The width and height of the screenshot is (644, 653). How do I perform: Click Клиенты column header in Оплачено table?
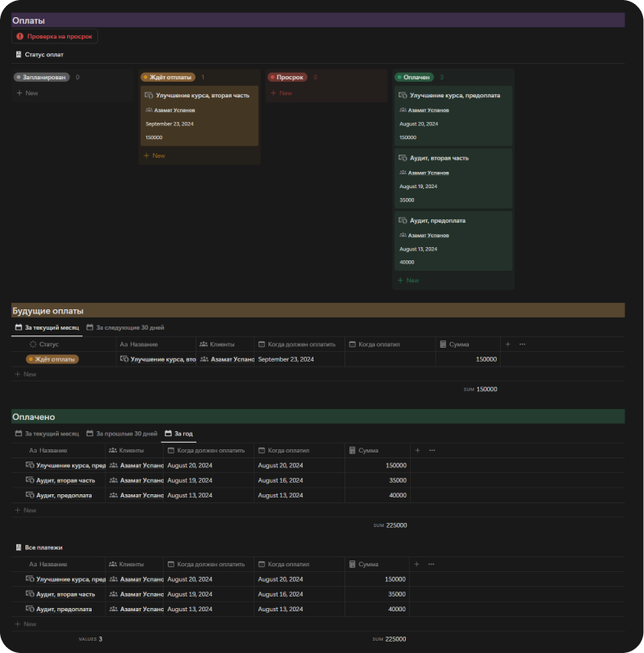coord(126,451)
